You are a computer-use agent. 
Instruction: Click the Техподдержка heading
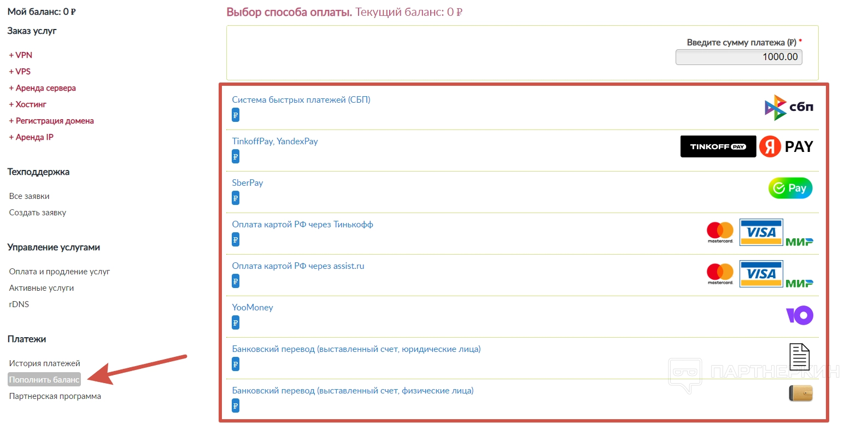(x=38, y=172)
